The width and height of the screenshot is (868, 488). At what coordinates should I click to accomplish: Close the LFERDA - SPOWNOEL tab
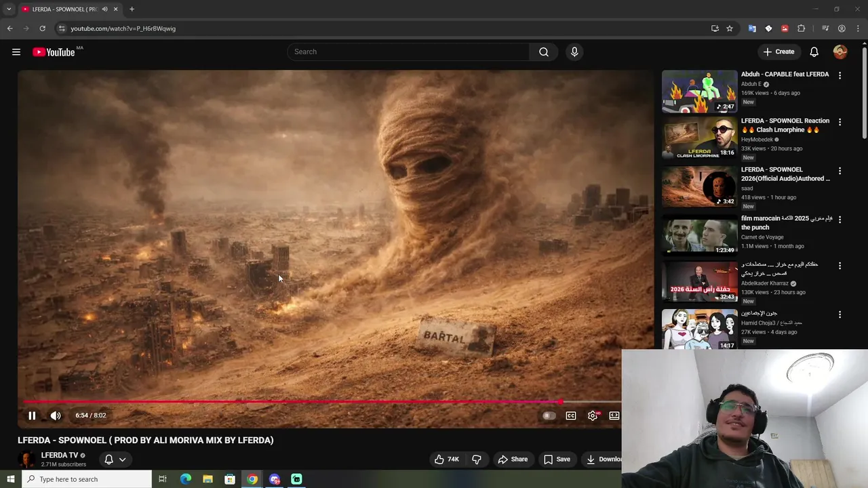pyautogui.click(x=115, y=9)
